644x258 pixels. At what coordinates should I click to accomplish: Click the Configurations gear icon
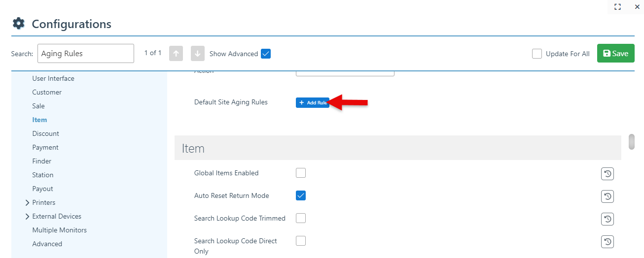point(18,24)
